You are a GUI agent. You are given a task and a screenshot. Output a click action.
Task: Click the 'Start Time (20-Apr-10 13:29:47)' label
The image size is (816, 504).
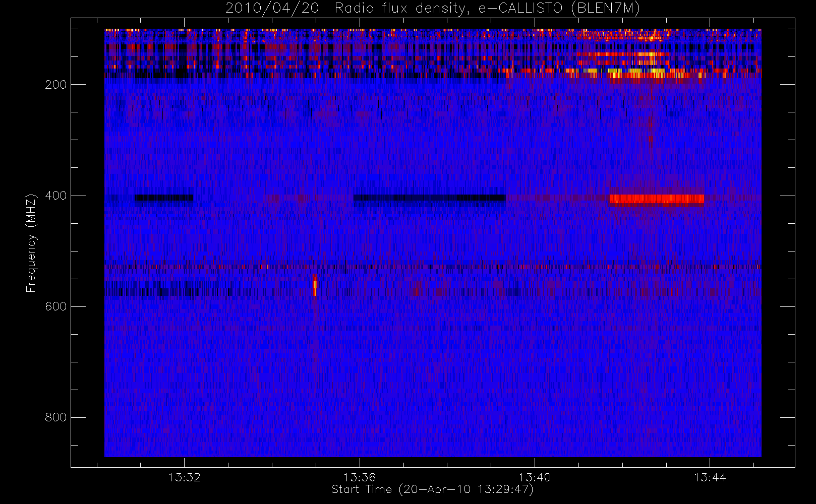[432, 489]
